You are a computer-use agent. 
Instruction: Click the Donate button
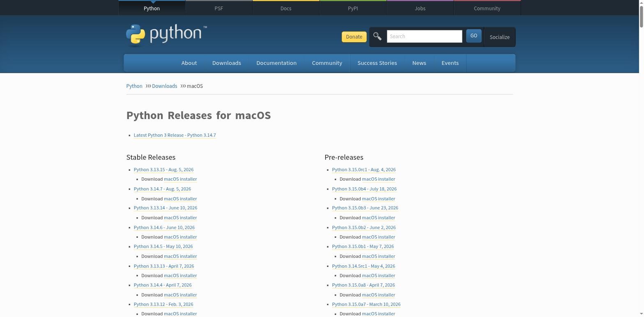click(x=354, y=37)
